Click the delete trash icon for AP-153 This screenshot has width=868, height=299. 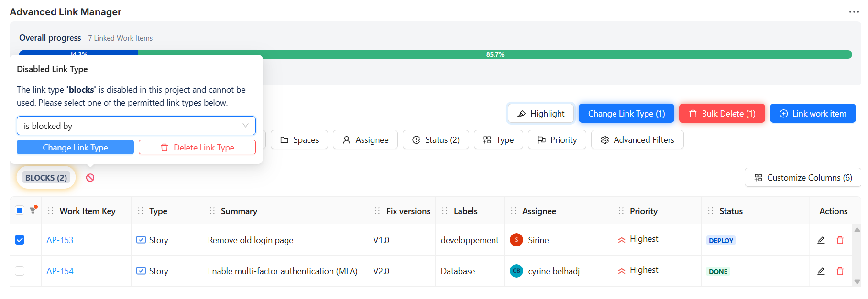tap(840, 240)
